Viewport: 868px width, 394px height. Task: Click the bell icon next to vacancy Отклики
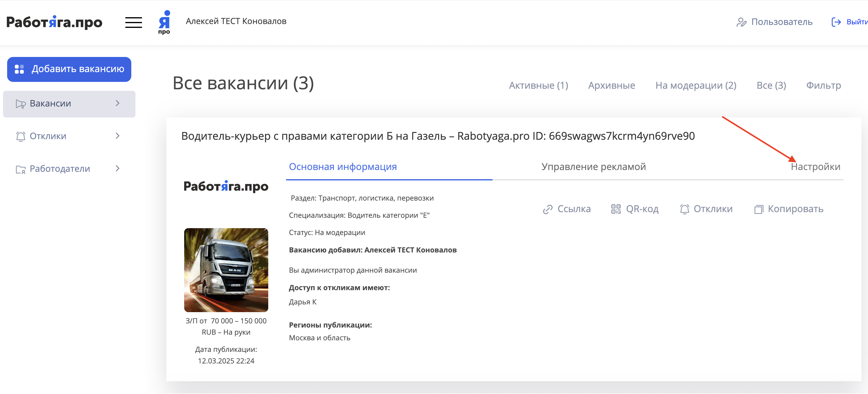tap(684, 209)
